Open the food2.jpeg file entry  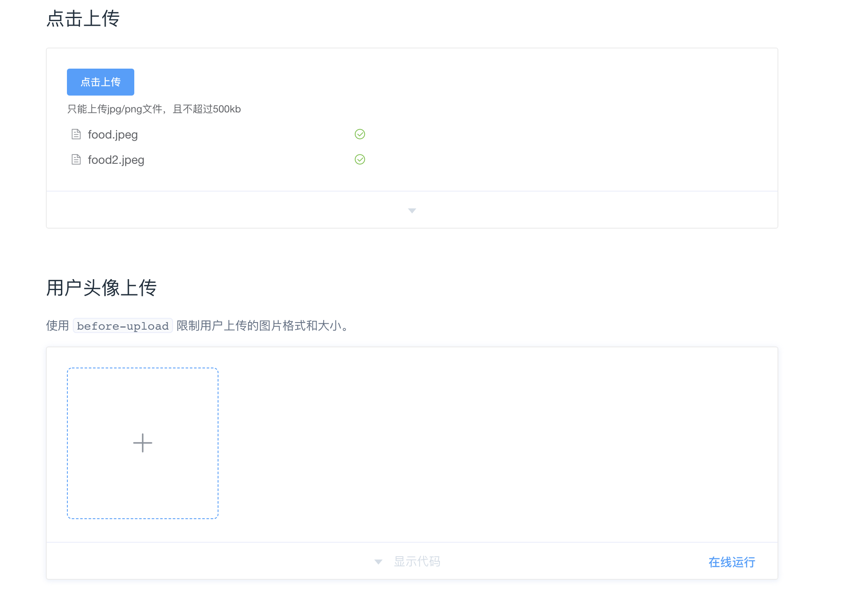116,160
